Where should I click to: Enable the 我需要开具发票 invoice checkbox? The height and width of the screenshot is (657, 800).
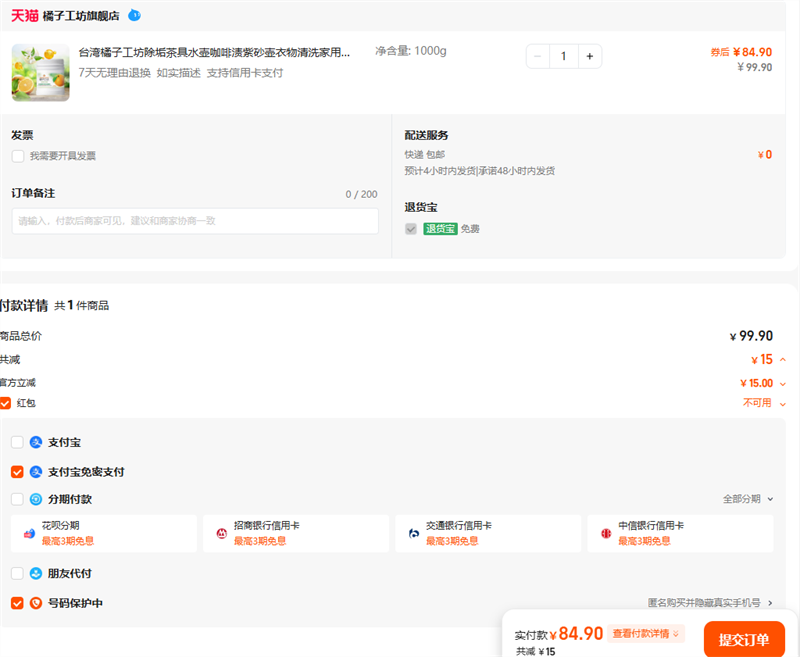click(18, 156)
